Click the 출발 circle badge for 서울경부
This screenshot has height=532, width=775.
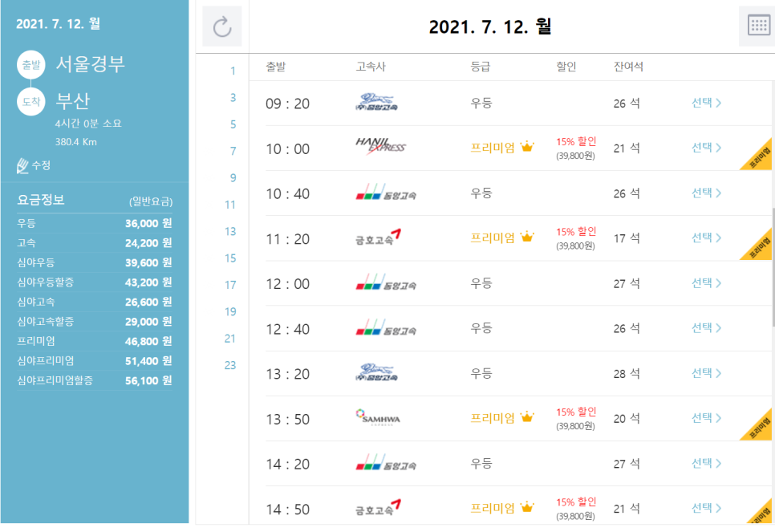tap(31, 65)
